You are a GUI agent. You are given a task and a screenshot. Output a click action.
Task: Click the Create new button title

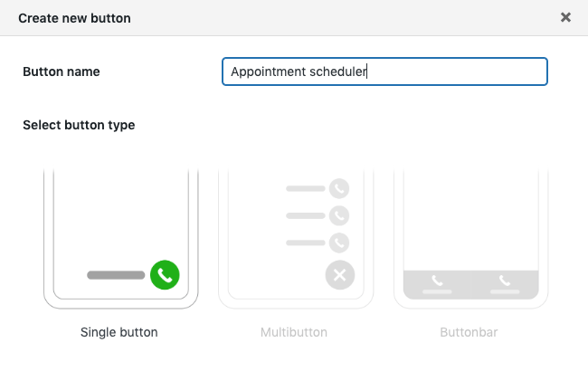pos(74,17)
